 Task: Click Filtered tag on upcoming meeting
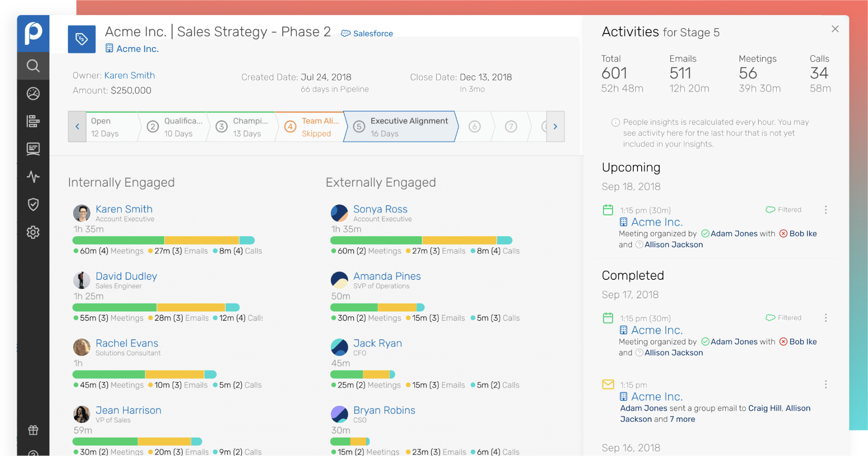(783, 210)
